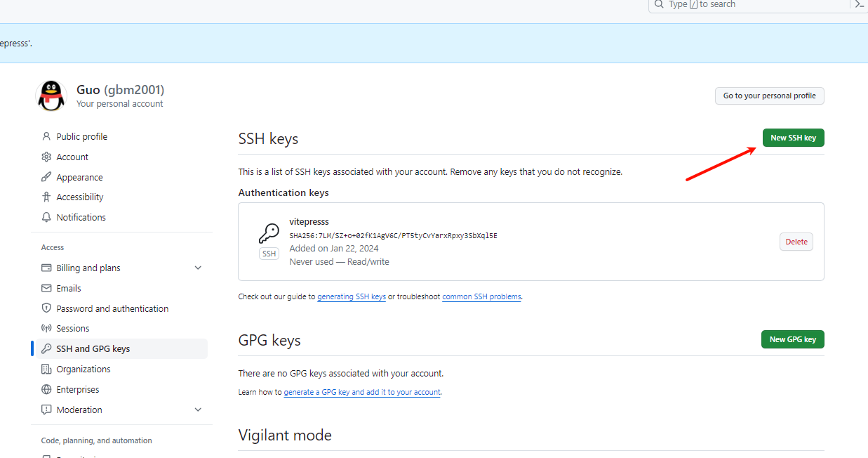
Task: Click the SSH key icon beside vitepresss
Action: click(x=269, y=233)
